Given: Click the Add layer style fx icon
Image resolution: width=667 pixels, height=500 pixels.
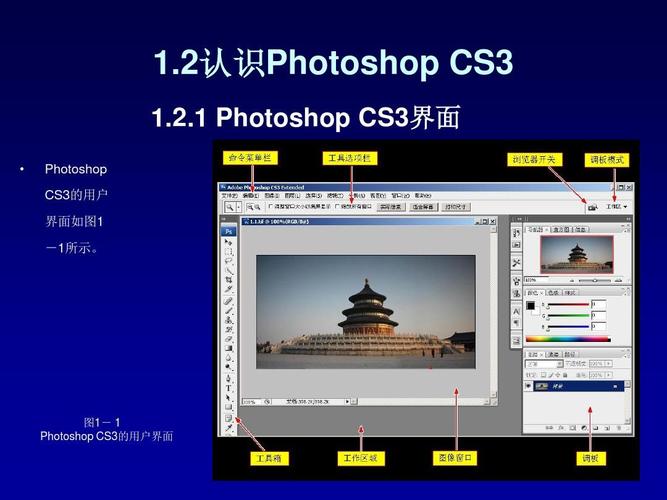Looking at the screenshot, I should 561,428.
